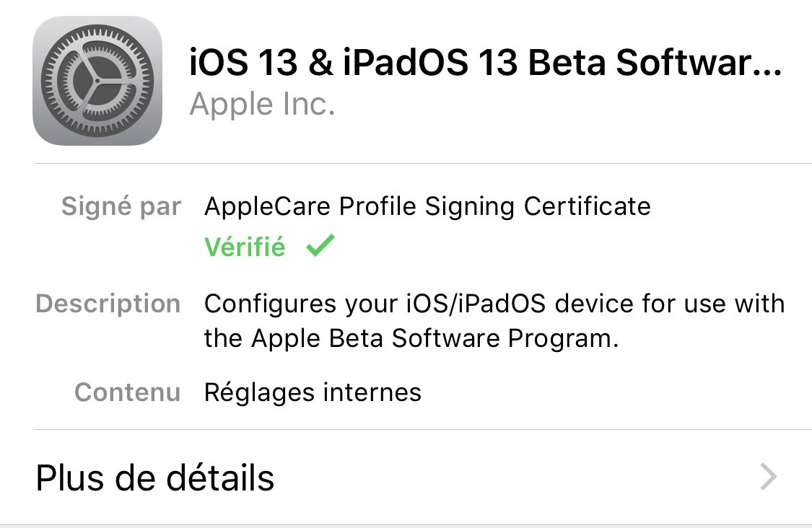812x528 pixels.
Task: Click the truncated "Softwar…" title ending
Action: [699, 63]
